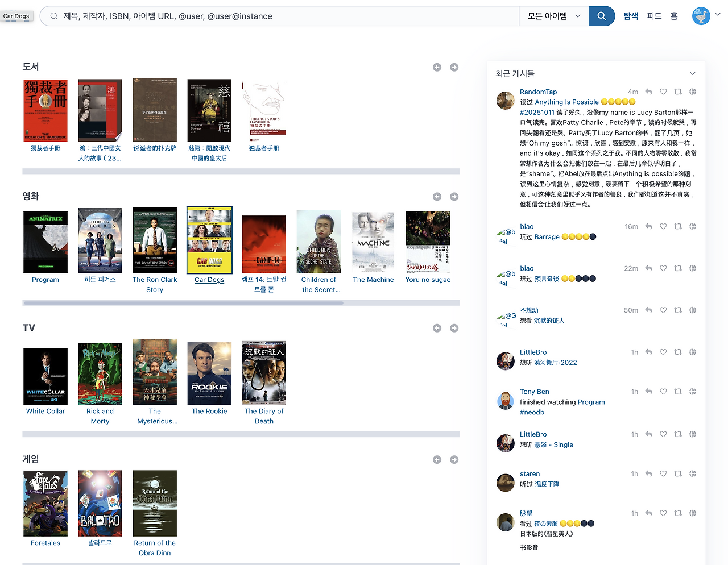Expand the menu chevron beside the avatar
This screenshot has height=565, width=728.
pyautogui.click(x=718, y=15)
